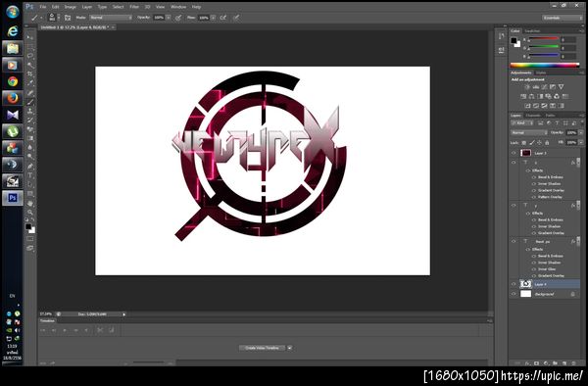Click the Create Video Timeline button

(262, 348)
